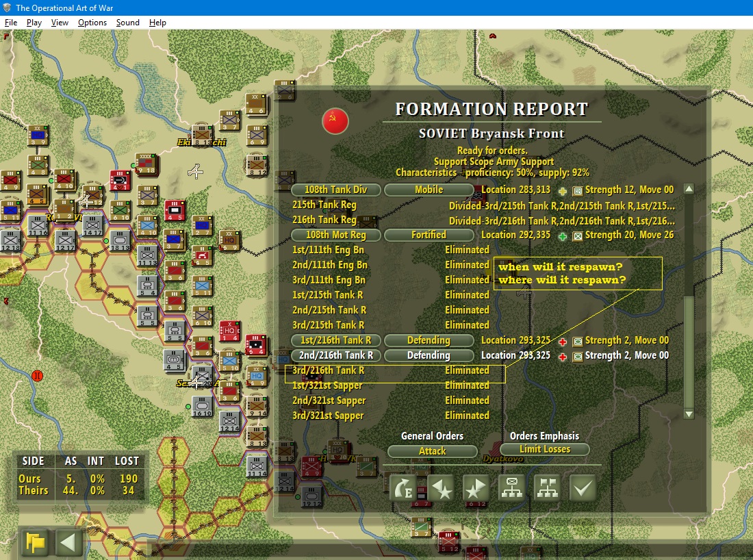Select grey unit counter 16 10 on map

click(202, 407)
